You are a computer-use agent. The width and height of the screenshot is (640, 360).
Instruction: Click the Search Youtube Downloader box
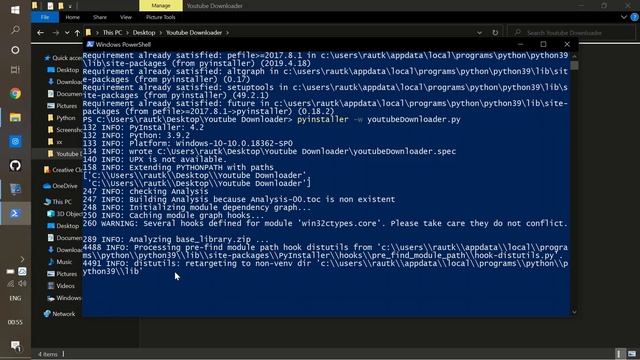[571, 33]
